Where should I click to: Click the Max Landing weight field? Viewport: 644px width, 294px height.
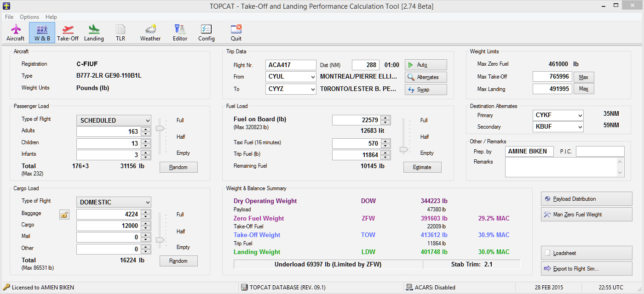[552, 89]
